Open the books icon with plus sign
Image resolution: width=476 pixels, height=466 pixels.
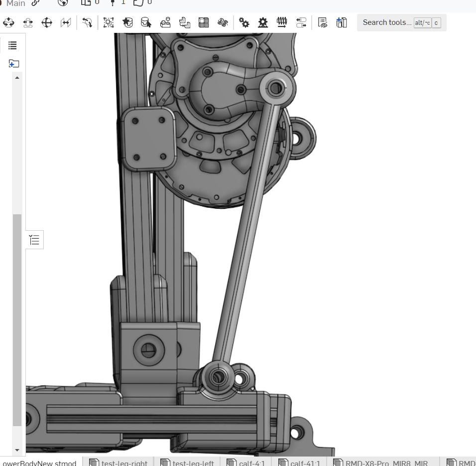coord(342,22)
